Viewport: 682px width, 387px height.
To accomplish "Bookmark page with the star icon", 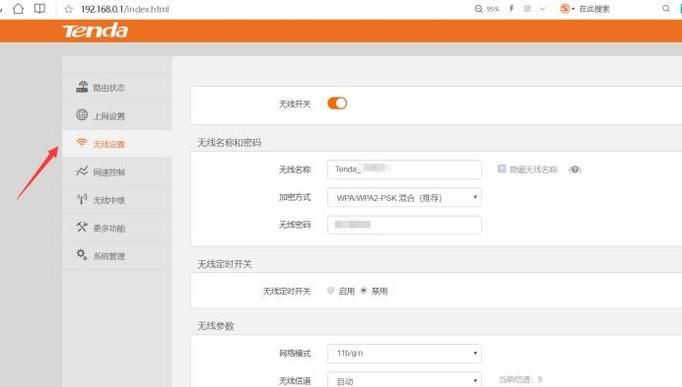I will click(x=68, y=9).
